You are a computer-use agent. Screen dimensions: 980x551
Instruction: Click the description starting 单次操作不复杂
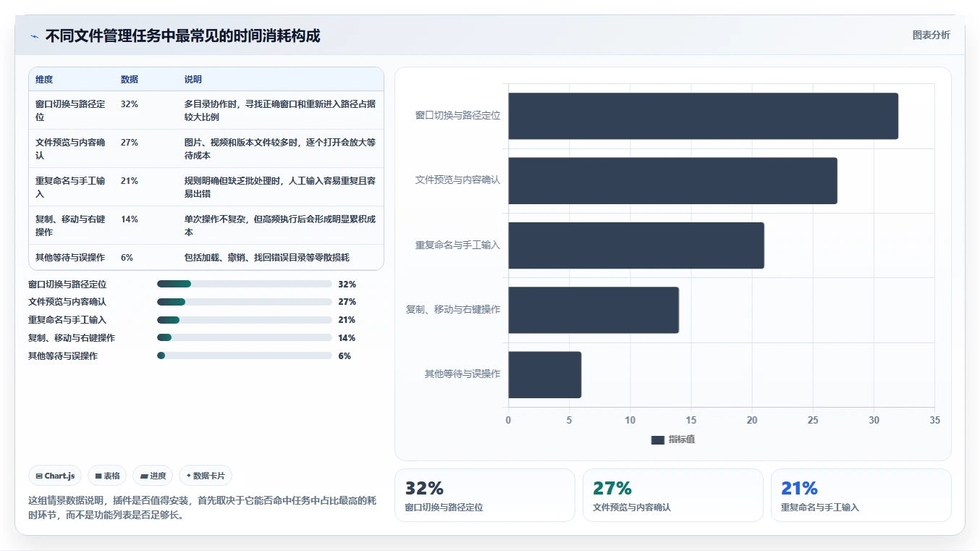pos(280,226)
